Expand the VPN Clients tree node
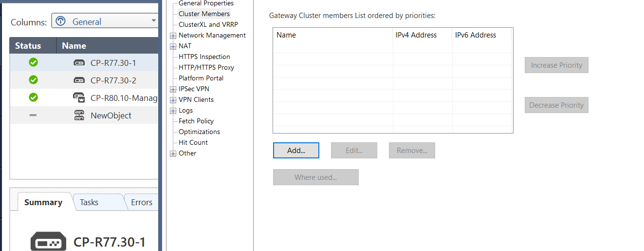Image resolution: width=644 pixels, height=251 pixels. pyautogui.click(x=173, y=100)
